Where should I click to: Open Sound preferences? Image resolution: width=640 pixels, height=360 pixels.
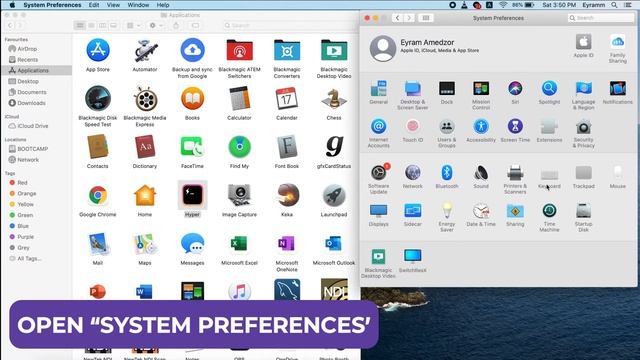click(x=481, y=176)
